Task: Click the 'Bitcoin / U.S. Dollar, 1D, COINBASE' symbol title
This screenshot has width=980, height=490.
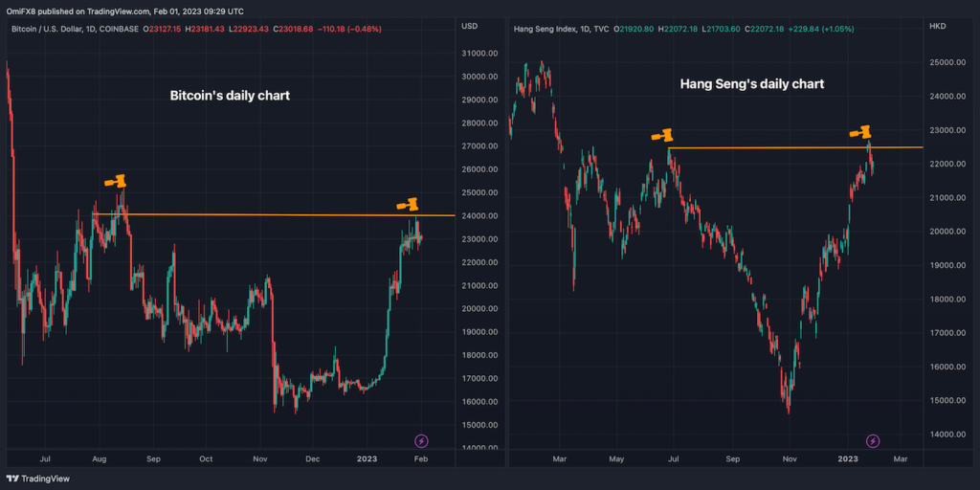Action: (75, 30)
